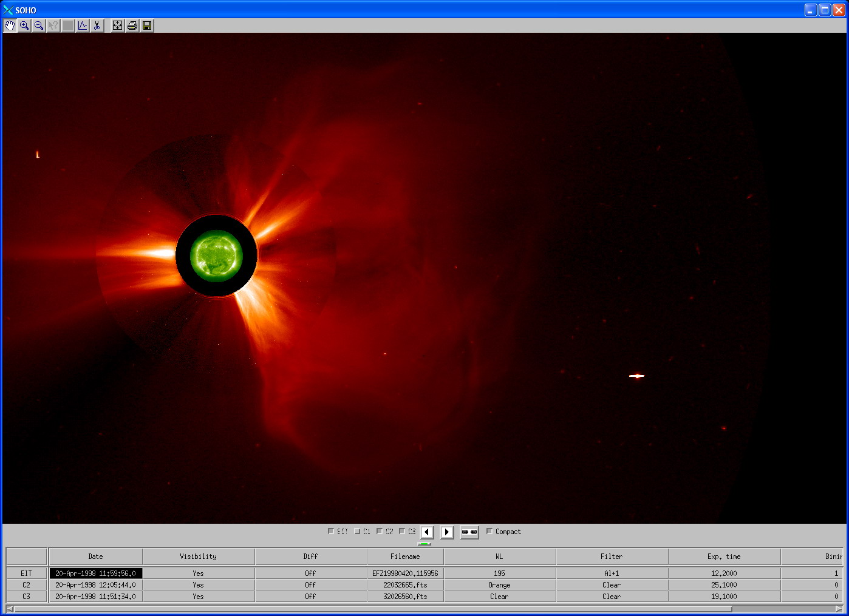849x616 pixels.
Task: Activate the zoom out magnifier tool
Action: click(x=39, y=25)
